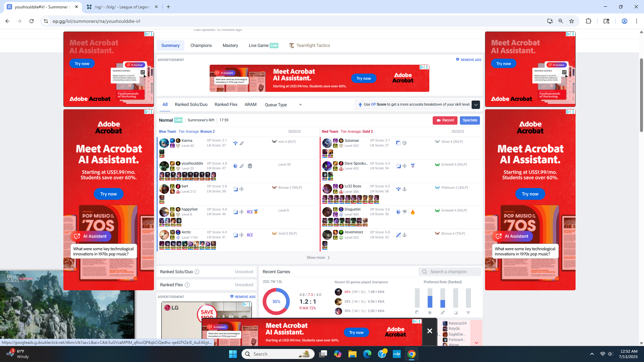Screen dimensions: 644x362
Task: Click the 60% (3W / 2L) champion stat row
Action: 360,292
